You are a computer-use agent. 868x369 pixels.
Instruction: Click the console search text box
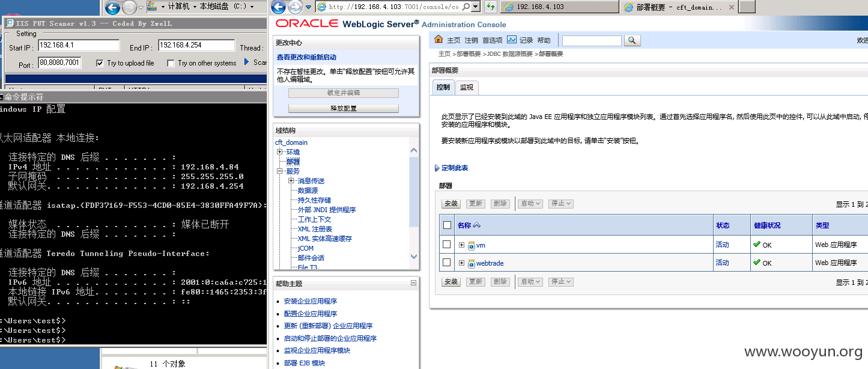click(592, 40)
